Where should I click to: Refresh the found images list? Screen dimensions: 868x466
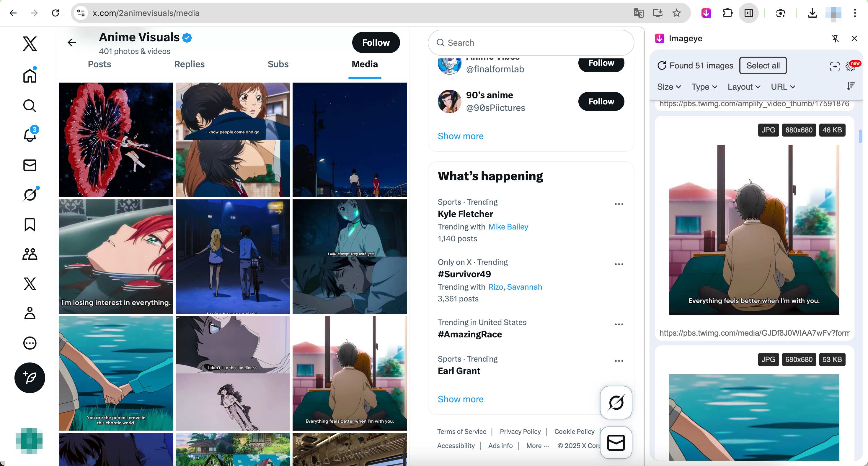pos(662,66)
